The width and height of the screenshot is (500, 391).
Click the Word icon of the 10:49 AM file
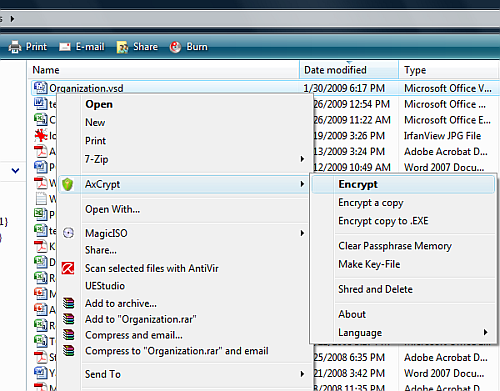[x=40, y=167]
